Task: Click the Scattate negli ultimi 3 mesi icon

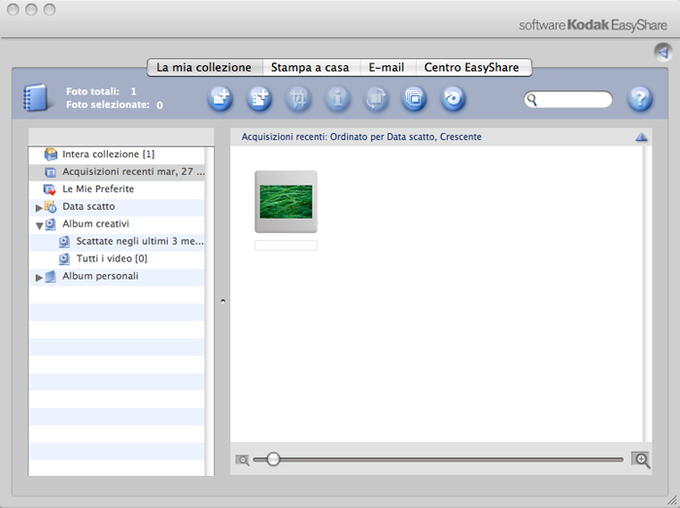Action: coord(64,242)
